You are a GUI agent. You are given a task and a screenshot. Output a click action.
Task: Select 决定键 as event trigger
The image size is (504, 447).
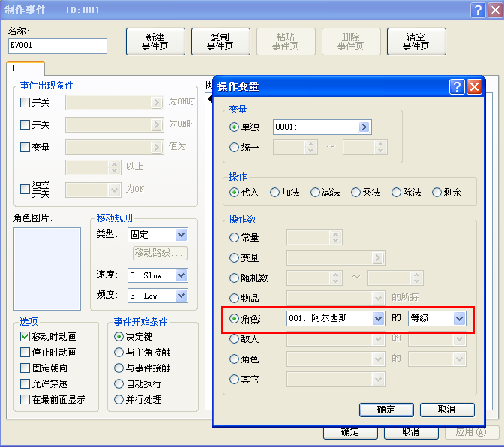coord(119,337)
